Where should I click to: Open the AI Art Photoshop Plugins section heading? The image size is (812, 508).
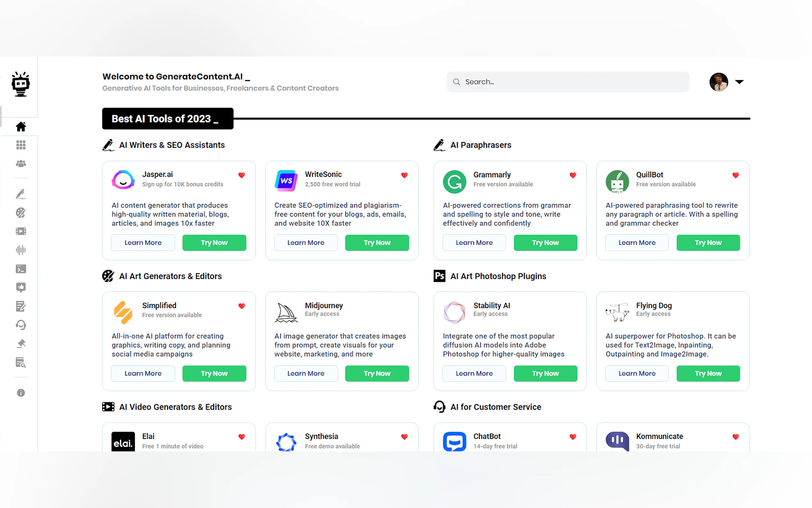pyautogui.click(x=498, y=276)
